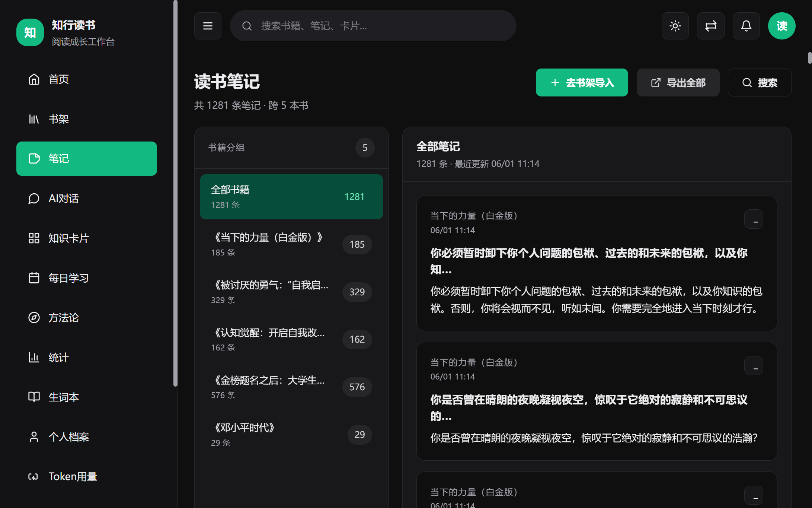Collapse the first note card 你必须暂时卸下
812x508 pixels.
[x=754, y=219]
